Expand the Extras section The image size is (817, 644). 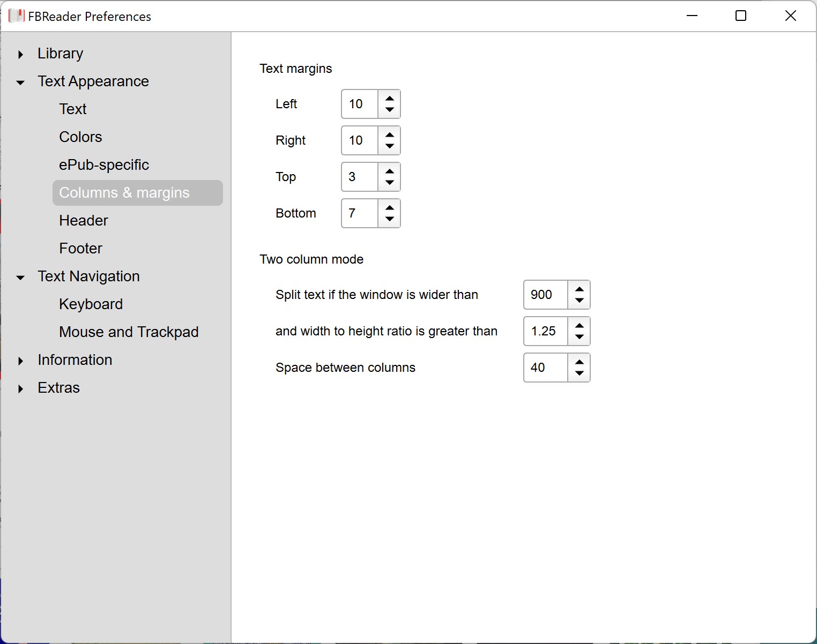(x=20, y=388)
